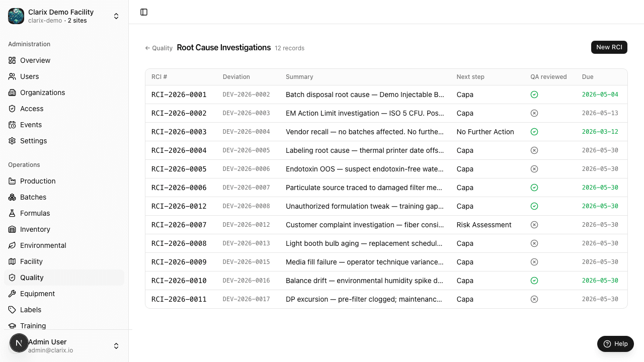The height and width of the screenshot is (362, 644).
Task: Click the Admin User avatar
Action: click(x=19, y=343)
